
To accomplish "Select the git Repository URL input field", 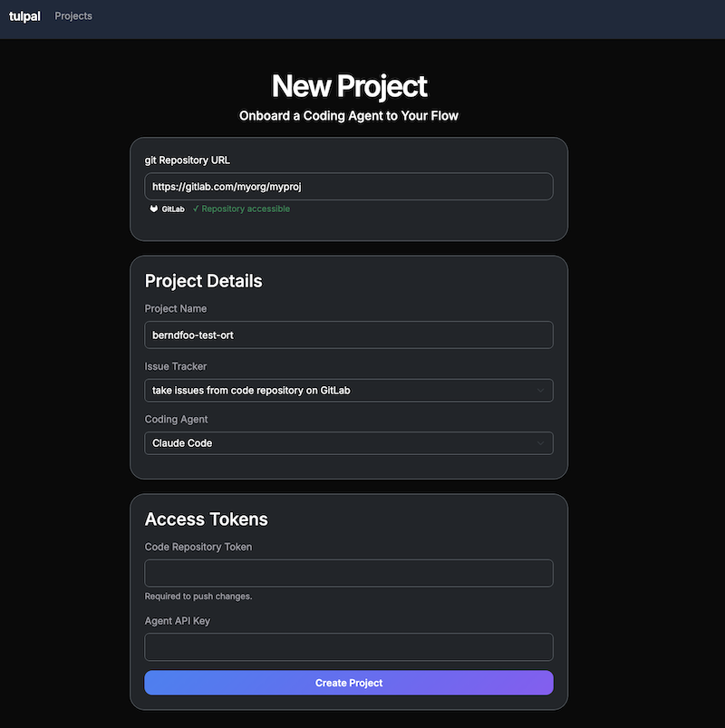I will 349,186.
